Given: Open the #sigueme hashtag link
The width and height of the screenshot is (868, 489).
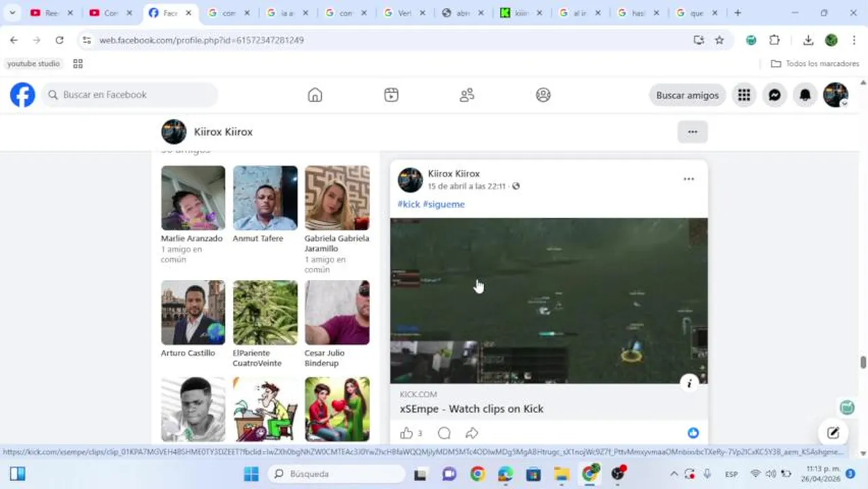Looking at the screenshot, I should pos(444,204).
